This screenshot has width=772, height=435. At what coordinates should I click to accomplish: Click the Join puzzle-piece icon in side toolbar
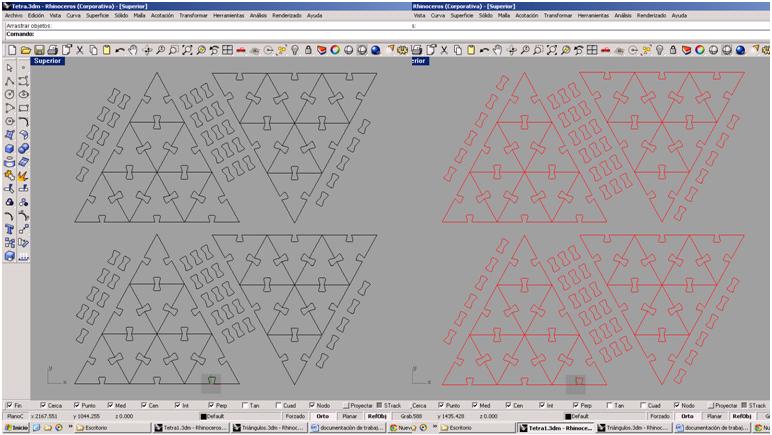[x=9, y=176]
